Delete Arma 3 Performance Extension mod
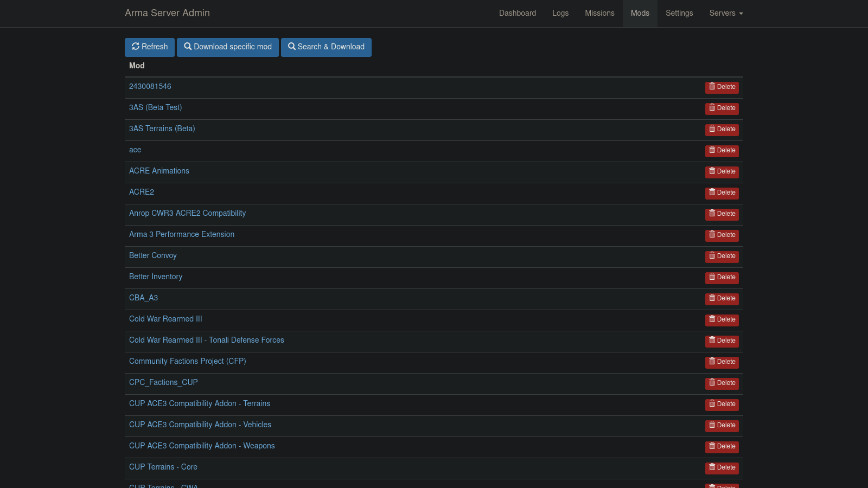This screenshot has width=868, height=488. click(722, 235)
